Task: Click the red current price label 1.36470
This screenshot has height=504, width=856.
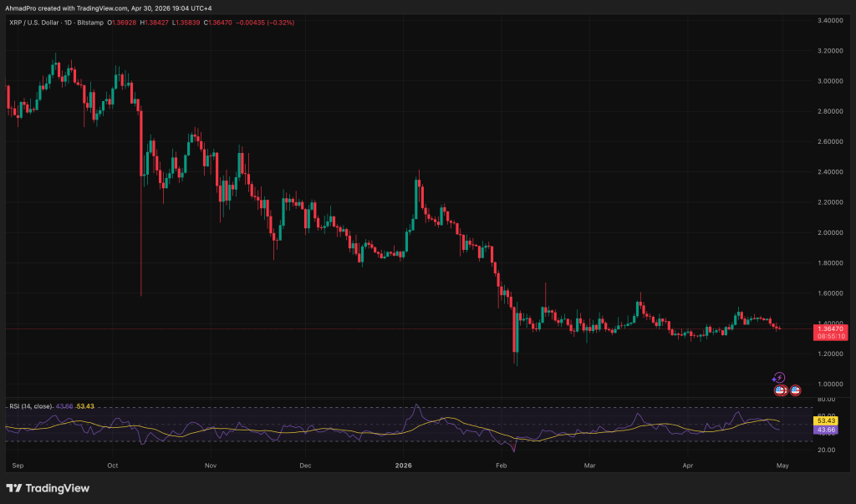Action: point(831,330)
